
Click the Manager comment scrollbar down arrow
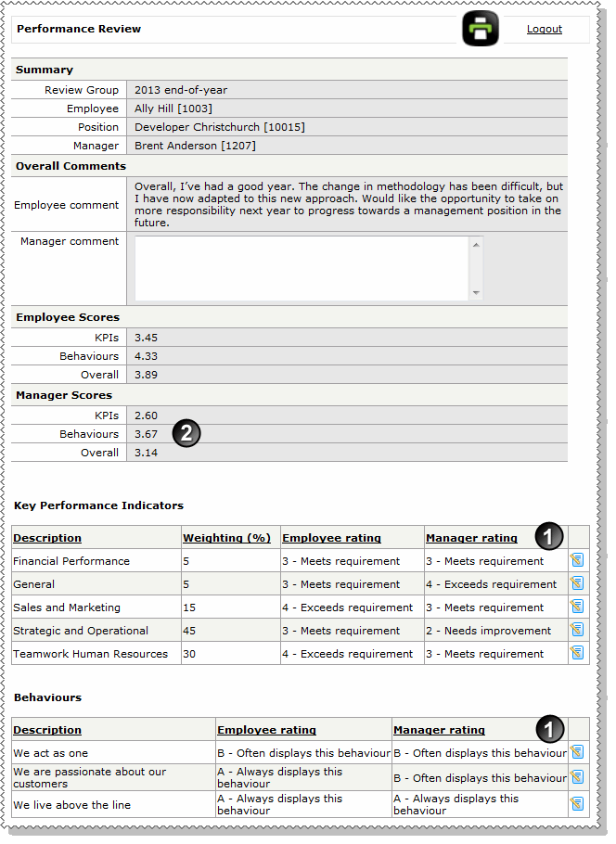coord(476,293)
